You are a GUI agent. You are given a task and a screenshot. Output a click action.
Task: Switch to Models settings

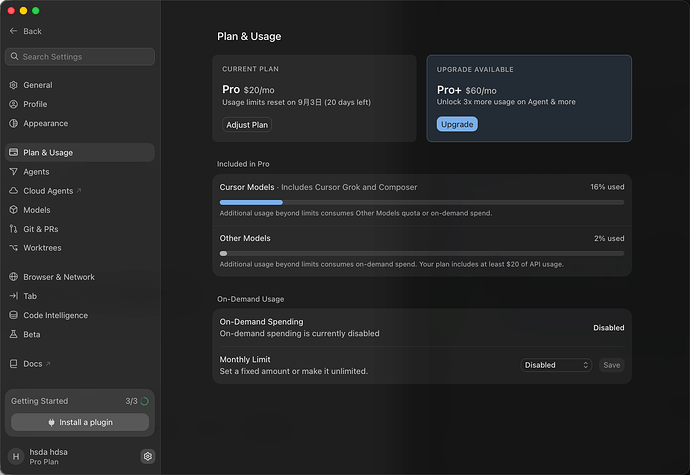pyautogui.click(x=80, y=210)
